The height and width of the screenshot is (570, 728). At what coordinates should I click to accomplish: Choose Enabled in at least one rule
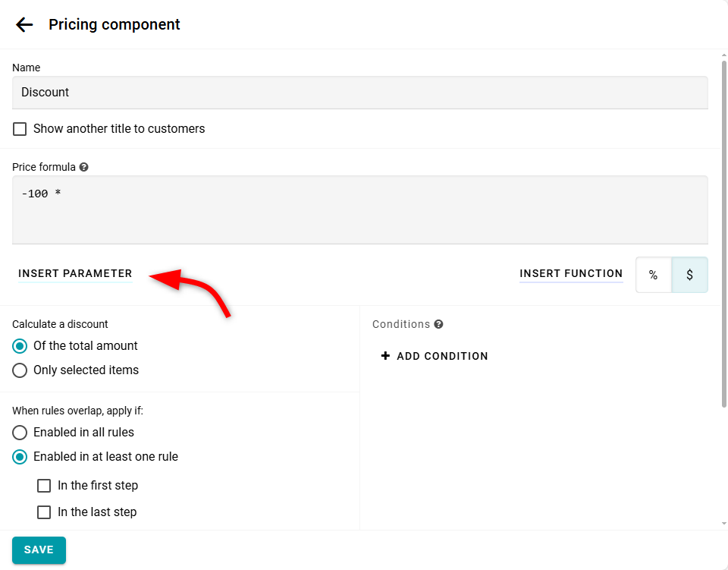coord(20,457)
